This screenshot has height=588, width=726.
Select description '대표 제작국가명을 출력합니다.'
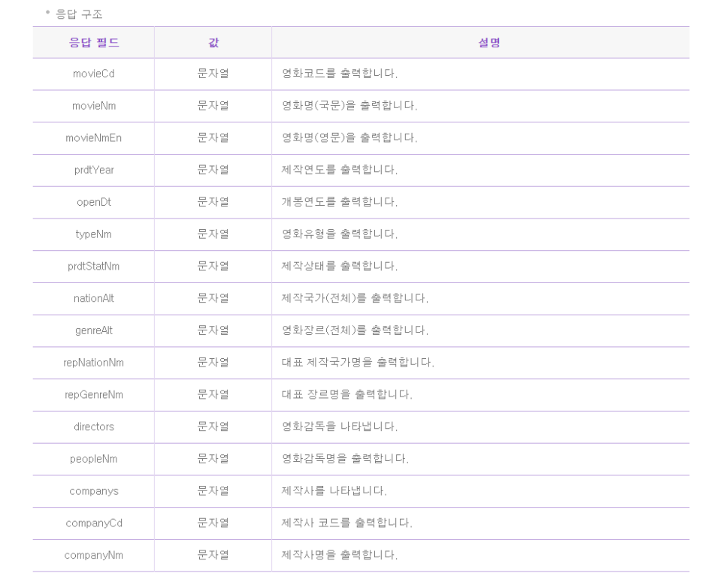pyautogui.click(x=358, y=363)
